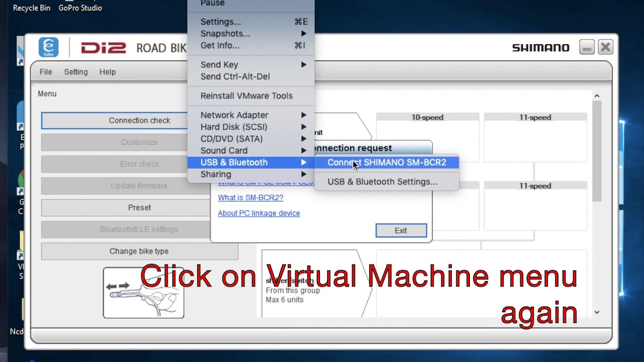This screenshot has height=362, width=644.
Task: Choose Reinstall VMware Tools
Action: pyautogui.click(x=251, y=96)
